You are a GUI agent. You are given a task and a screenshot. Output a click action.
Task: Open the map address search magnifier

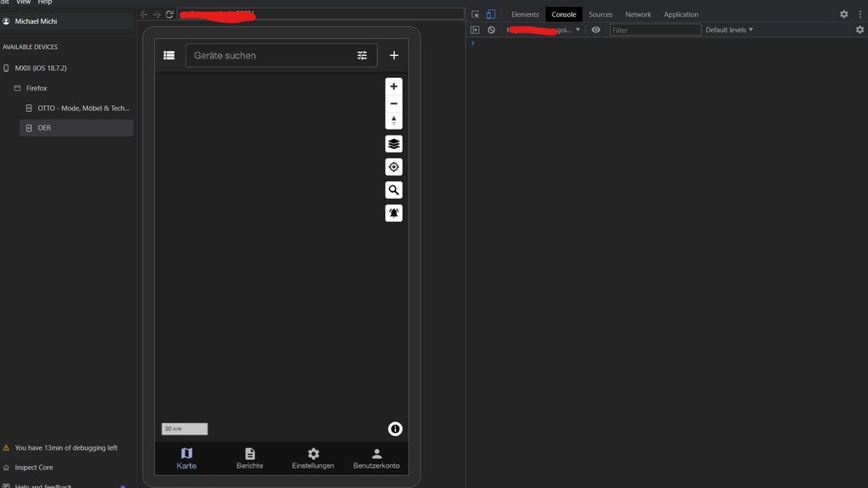point(393,190)
